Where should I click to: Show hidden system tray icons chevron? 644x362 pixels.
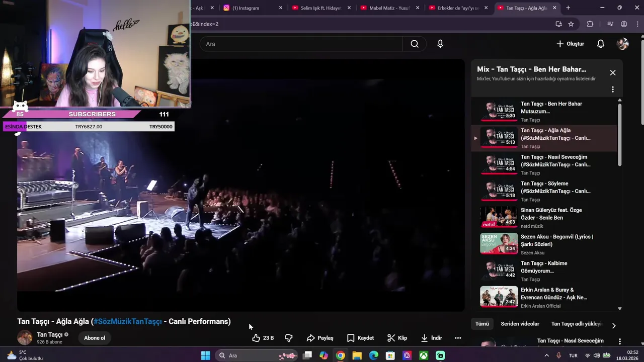coord(547,355)
